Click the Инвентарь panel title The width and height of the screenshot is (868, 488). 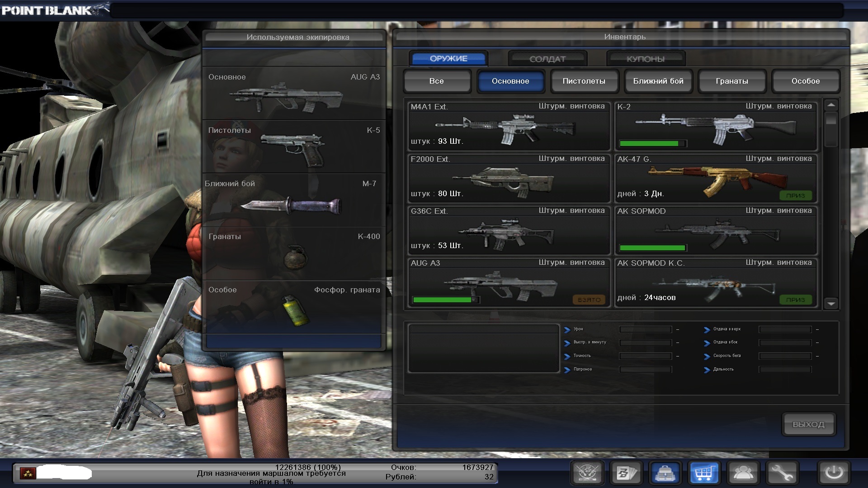coord(625,37)
